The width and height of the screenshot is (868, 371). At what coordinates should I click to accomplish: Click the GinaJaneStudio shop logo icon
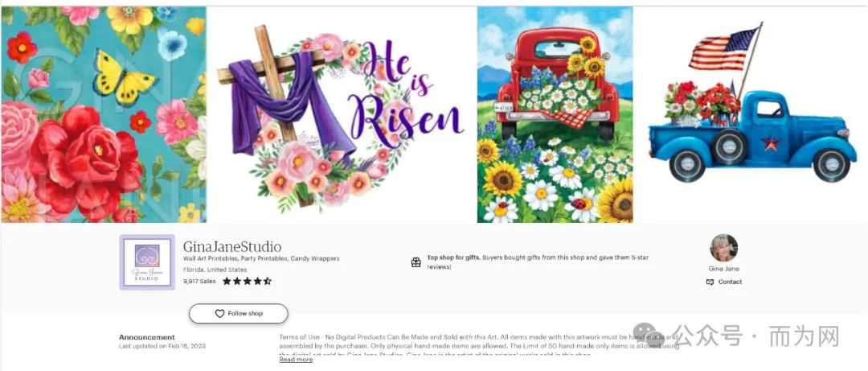(147, 262)
